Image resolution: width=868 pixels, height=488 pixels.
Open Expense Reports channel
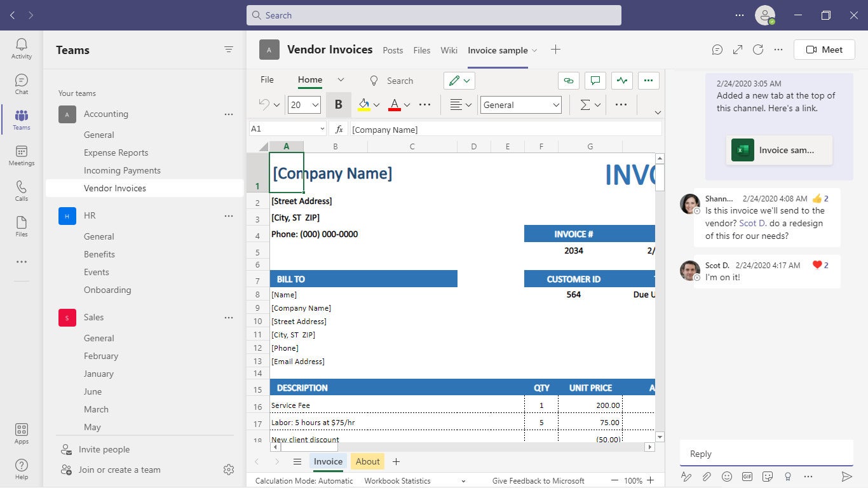click(x=116, y=152)
